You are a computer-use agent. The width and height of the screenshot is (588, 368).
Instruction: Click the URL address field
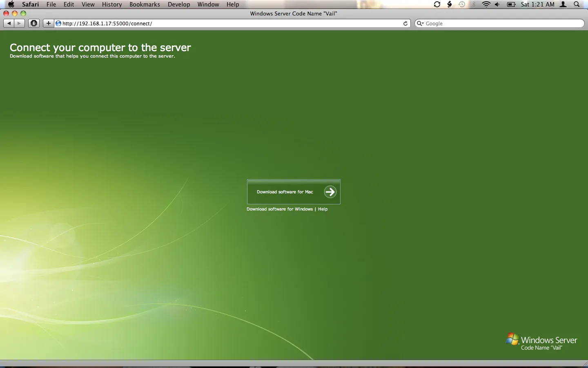(232, 23)
